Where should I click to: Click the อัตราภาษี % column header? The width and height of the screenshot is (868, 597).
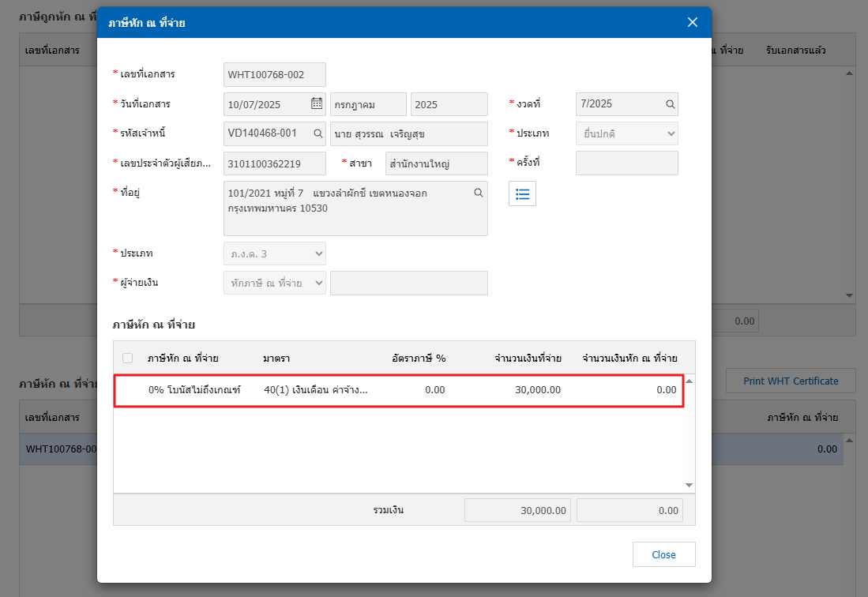pyautogui.click(x=419, y=358)
